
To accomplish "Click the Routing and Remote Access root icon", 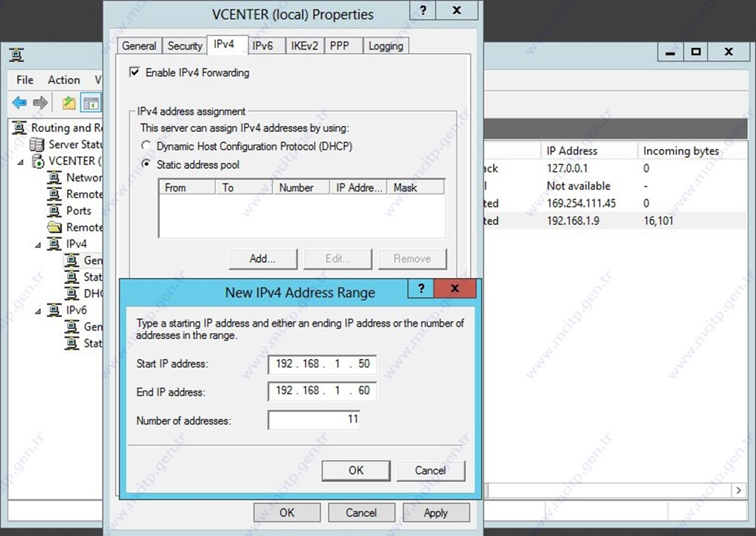I will [20, 128].
